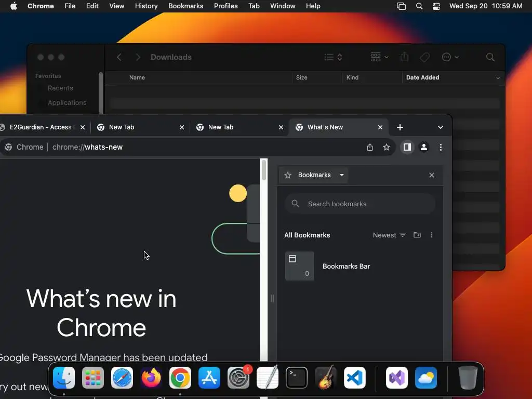Viewport: 532px width, 399px height.
Task: Select Recents in the Finder sidebar
Action: (x=60, y=88)
